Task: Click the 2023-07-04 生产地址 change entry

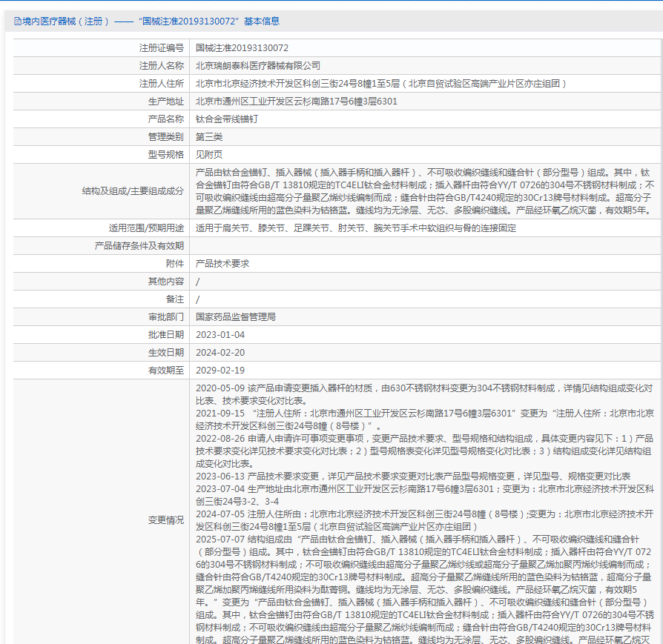Action: pos(424,495)
